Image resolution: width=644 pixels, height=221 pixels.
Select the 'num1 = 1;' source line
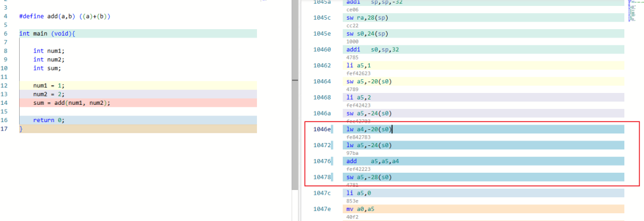(138, 85)
